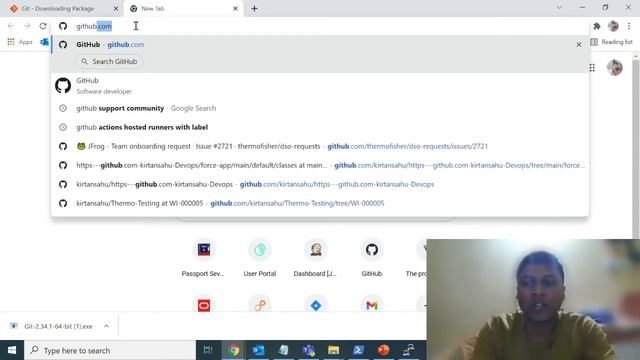Open kirtansahu/Thermo-Testing at WI-000005 suggestion
This screenshot has width=640, height=360.
(x=320, y=203)
